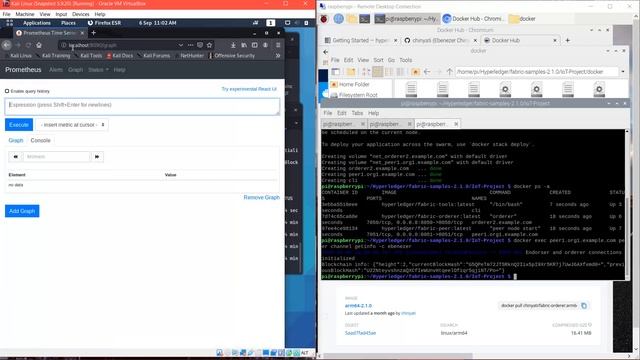Image resolution: width=640 pixels, height=360 pixels.
Task: Open Kali Places menu
Action: [x=68, y=23]
